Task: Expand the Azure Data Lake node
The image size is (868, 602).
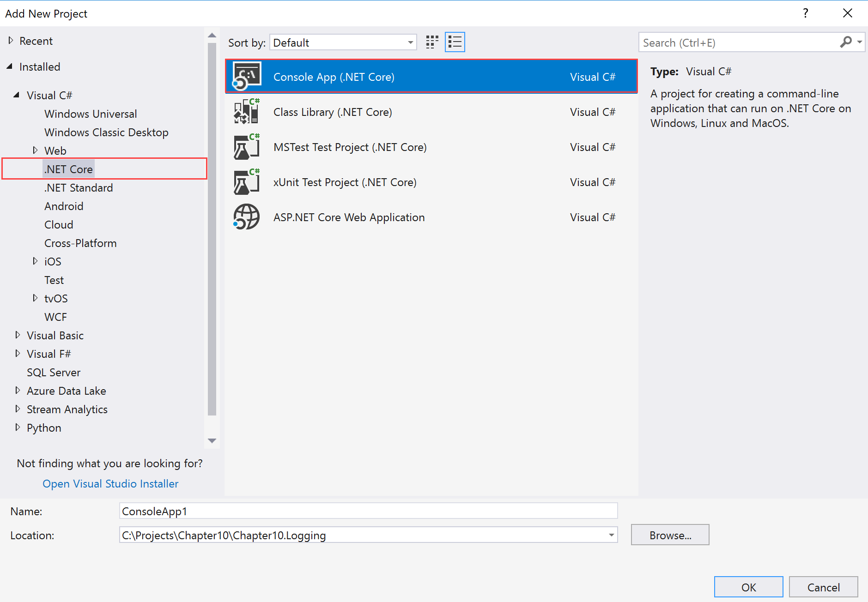Action: (x=18, y=390)
